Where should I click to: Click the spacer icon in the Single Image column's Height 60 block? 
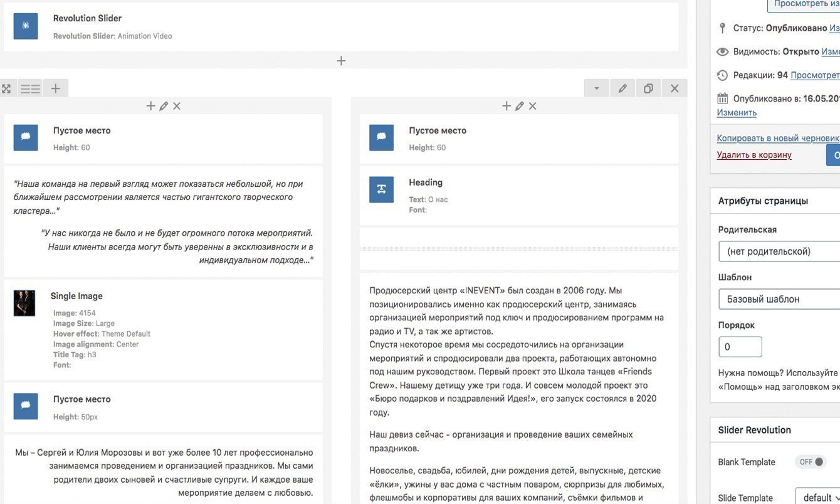point(26,137)
